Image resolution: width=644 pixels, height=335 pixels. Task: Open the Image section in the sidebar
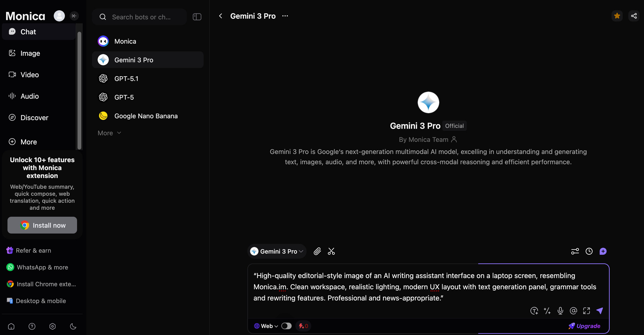pos(30,53)
